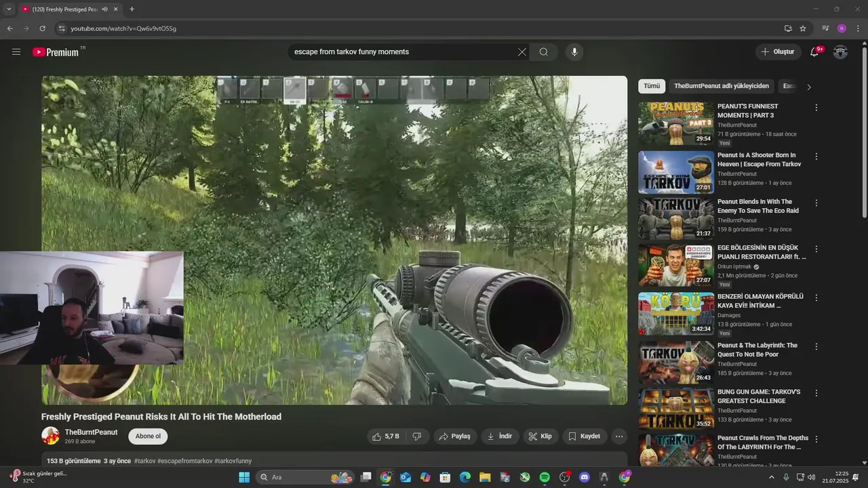
Task: Open options for Peanut Blends In video
Action: [816, 203]
